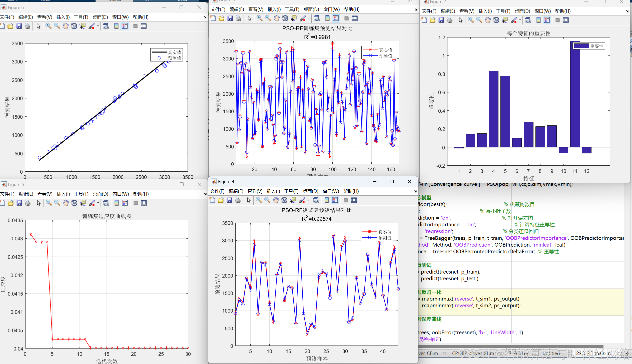Toggle Edit Plot arrow in Figure 5 toolbar

click(38, 203)
